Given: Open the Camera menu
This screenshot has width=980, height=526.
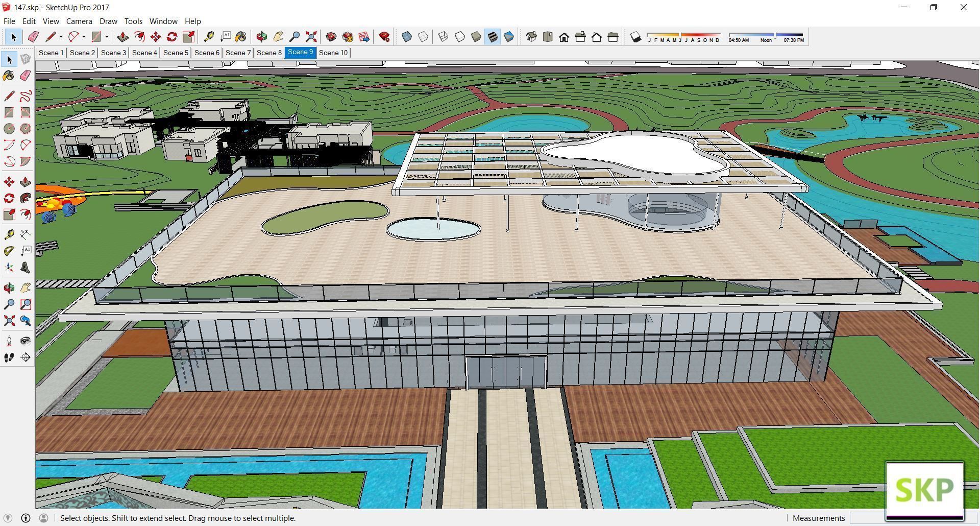Looking at the screenshot, I should click(x=79, y=21).
